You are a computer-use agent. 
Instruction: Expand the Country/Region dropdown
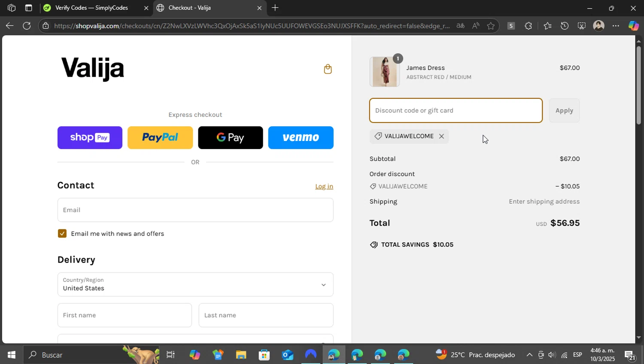195,284
